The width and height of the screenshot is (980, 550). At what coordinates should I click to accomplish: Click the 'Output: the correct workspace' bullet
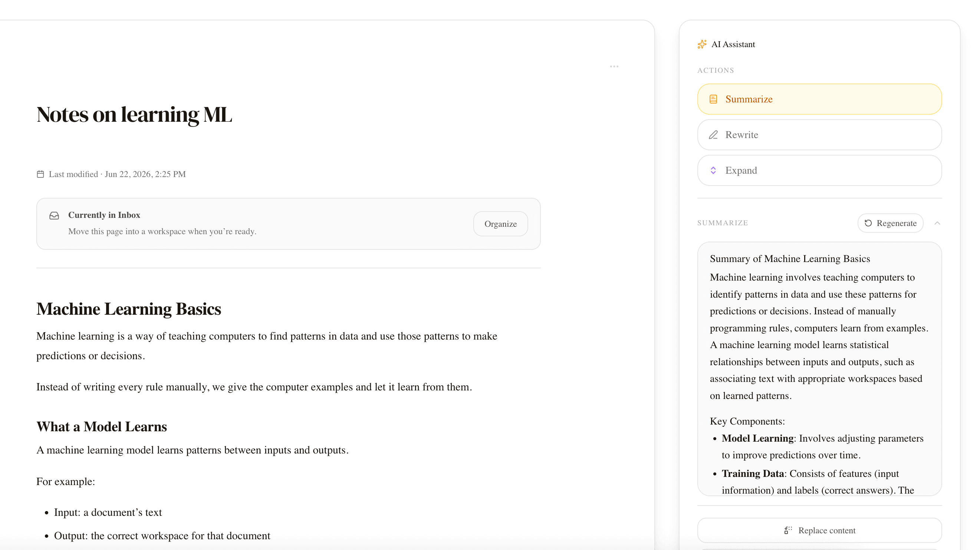[x=162, y=536]
